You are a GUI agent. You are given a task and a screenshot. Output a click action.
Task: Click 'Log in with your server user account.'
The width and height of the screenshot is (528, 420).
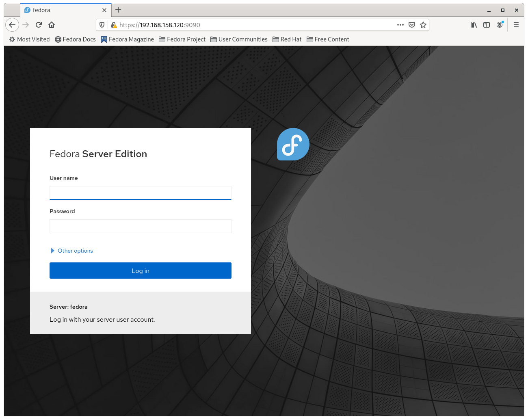[x=102, y=320]
